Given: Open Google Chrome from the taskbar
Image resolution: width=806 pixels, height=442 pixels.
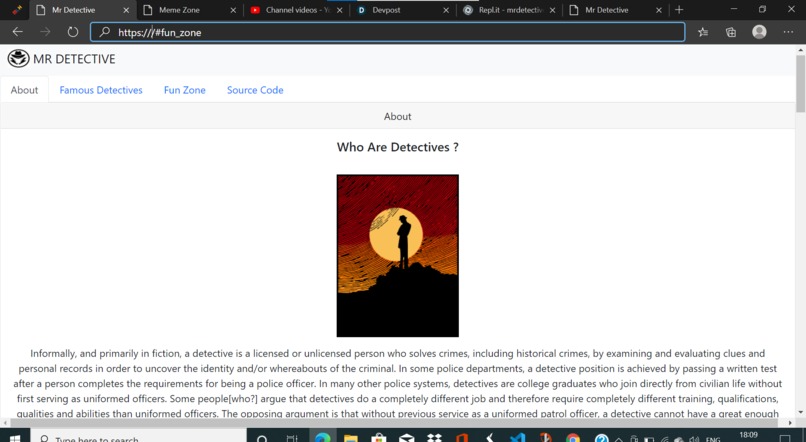Looking at the screenshot, I should 573,437.
